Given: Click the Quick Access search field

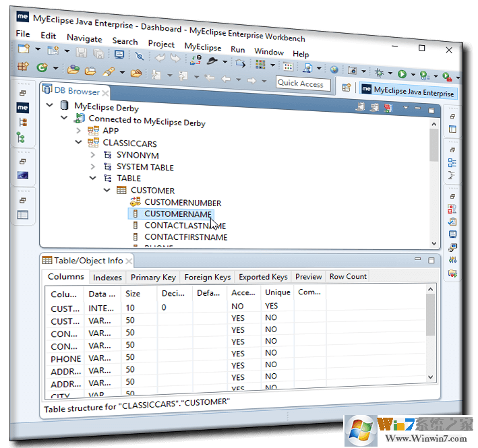Looking at the screenshot, I should [303, 84].
